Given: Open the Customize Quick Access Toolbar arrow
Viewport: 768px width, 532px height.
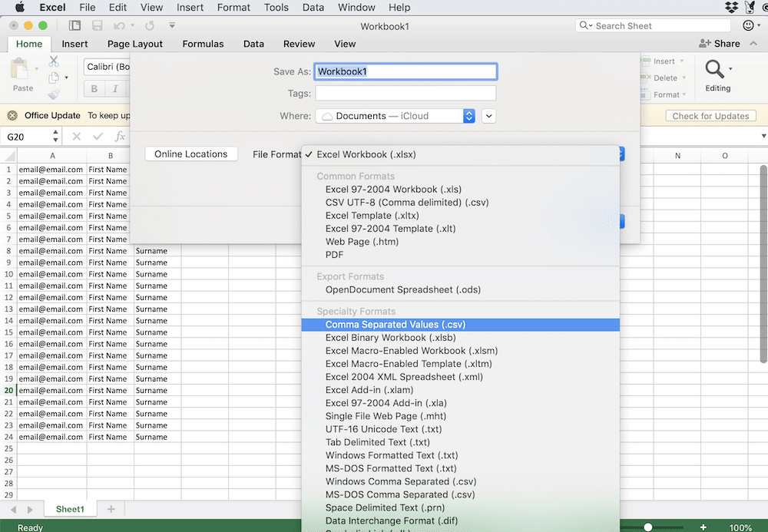Looking at the screenshot, I should (x=172, y=25).
